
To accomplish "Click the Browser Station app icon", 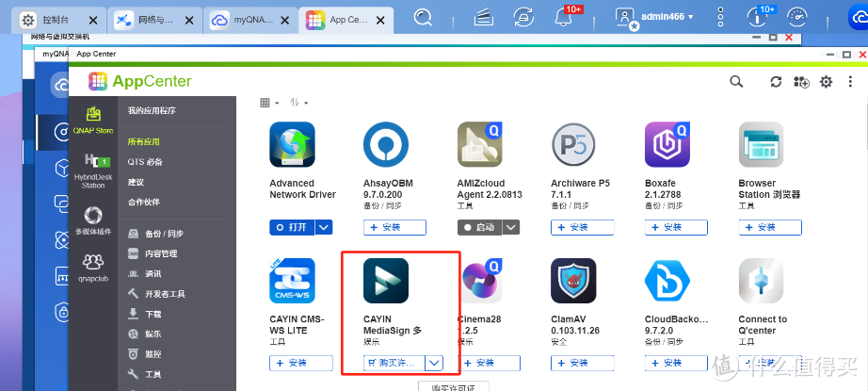I will tap(762, 144).
